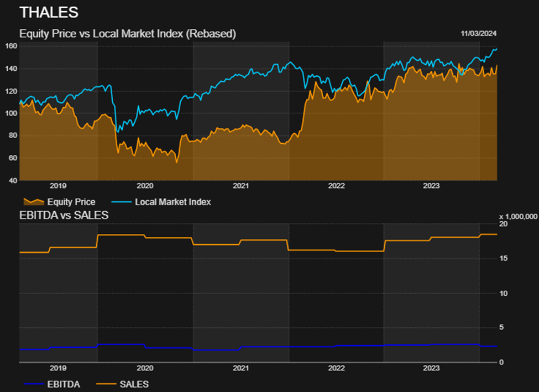Toggle the EBITDA legend entry
This screenshot has height=392, width=539.
click(52, 384)
